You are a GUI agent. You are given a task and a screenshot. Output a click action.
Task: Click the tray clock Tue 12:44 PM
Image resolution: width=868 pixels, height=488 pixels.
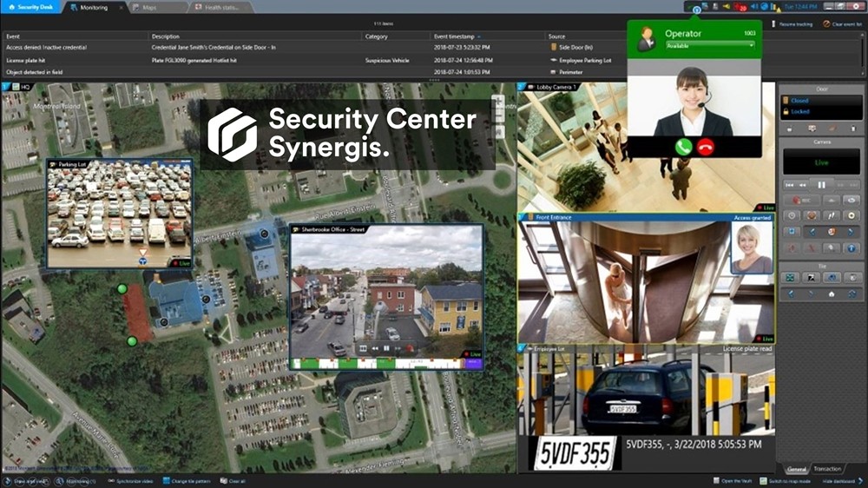point(800,7)
